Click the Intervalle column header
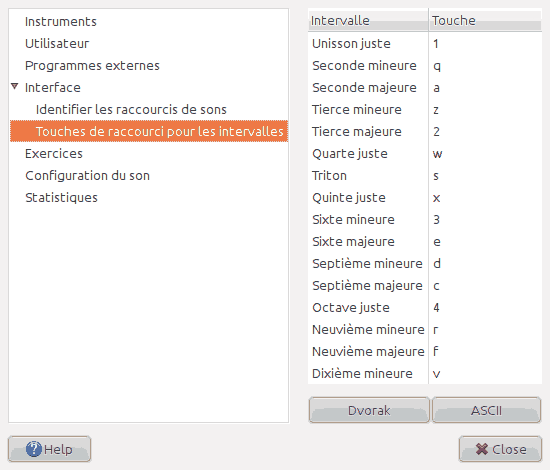Image resolution: width=550 pixels, height=470 pixels. point(368,21)
